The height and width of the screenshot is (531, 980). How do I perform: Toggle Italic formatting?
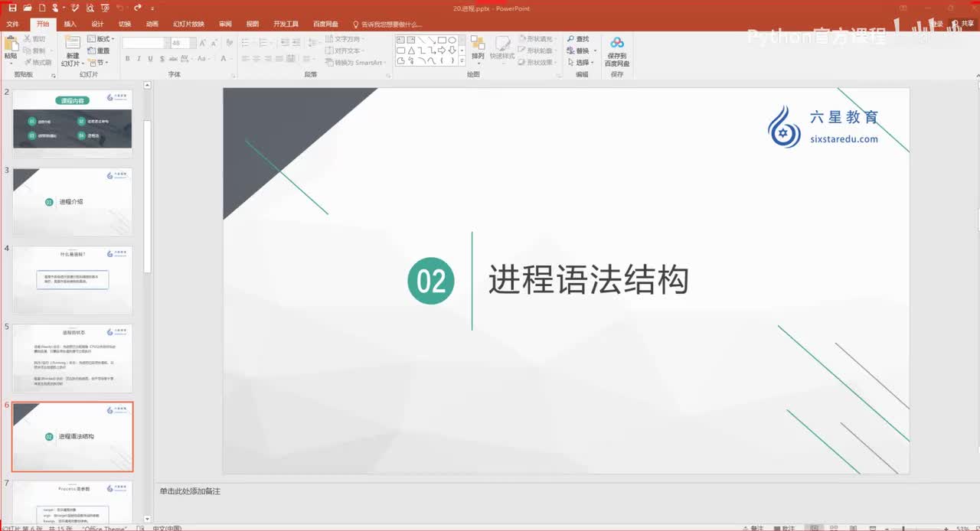(x=139, y=59)
